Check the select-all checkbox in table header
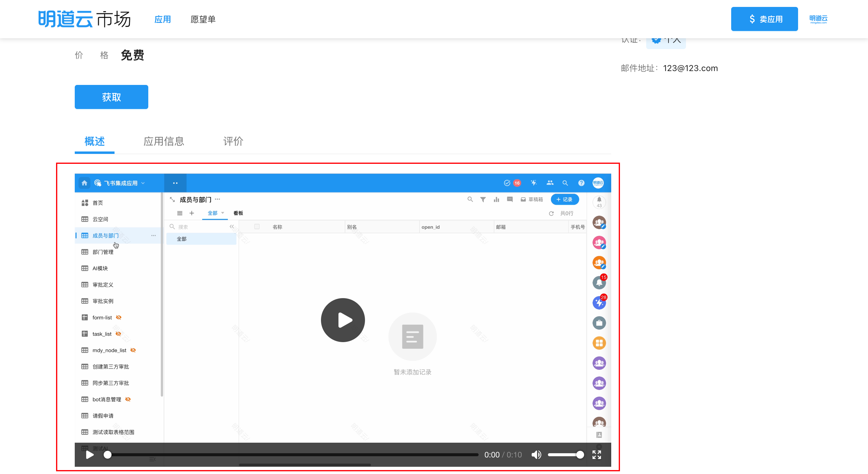Viewport: 868px width, 474px height. (x=257, y=226)
